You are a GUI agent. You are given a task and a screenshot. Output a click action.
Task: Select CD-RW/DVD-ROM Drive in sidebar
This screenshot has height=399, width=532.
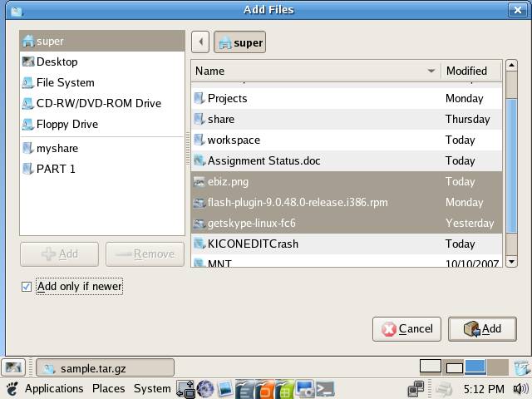(98, 103)
